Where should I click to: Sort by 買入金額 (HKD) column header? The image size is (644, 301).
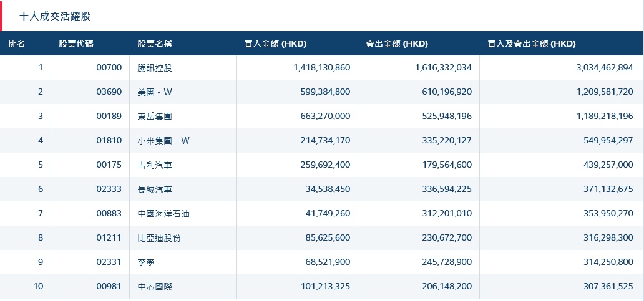point(275,44)
